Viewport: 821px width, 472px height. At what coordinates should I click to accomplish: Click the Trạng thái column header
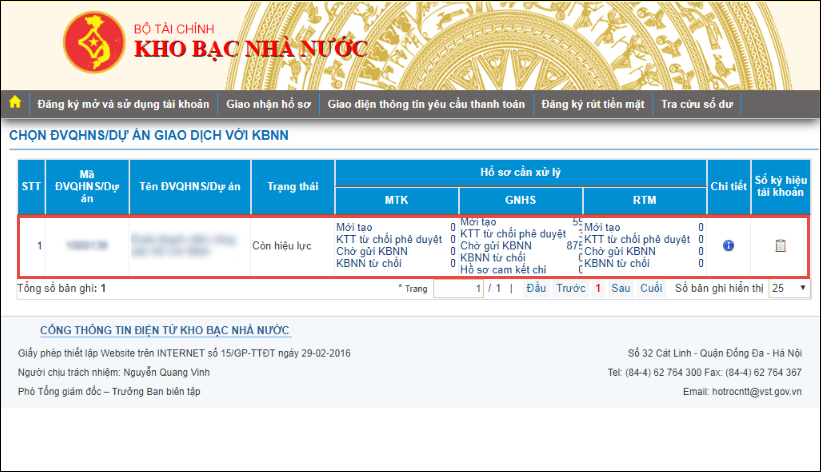click(292, 186)
